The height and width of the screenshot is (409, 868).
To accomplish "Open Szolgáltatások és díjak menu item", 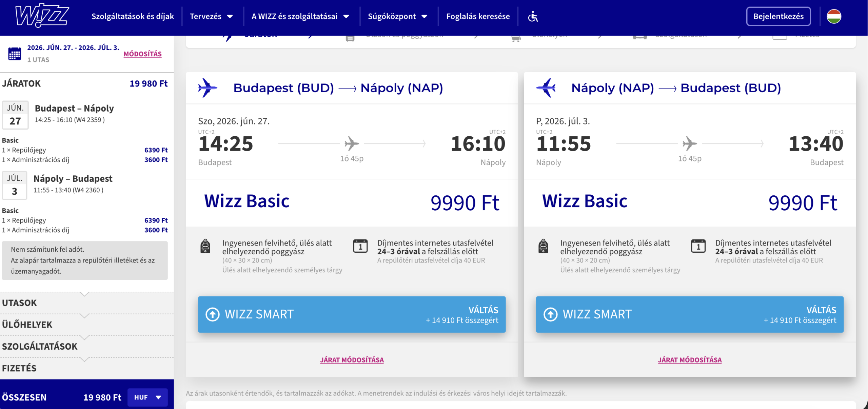I will coord(133,16).
